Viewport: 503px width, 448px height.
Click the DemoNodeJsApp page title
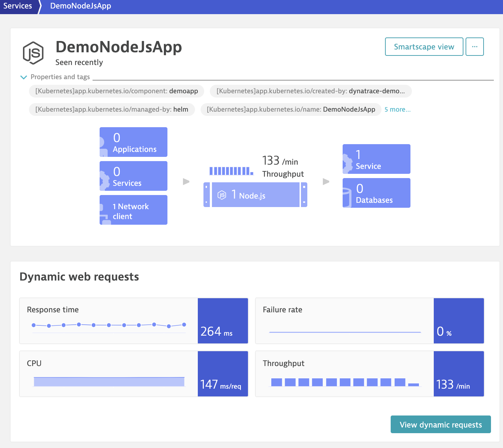[119, 47]
